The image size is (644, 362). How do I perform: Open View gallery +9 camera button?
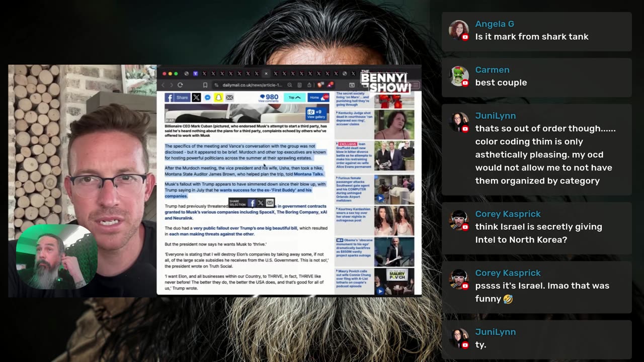[x=316, y=114]
